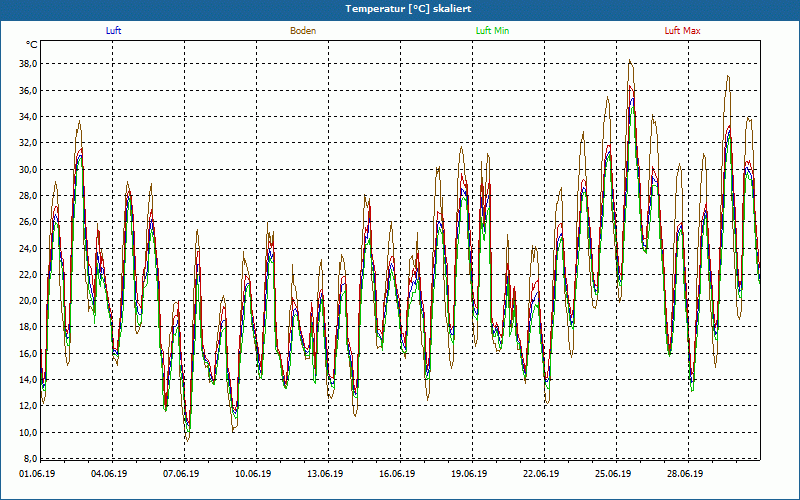The height and width of the screenshot is (500, 800).
Task: Click the 20,0 y-axis value
Action: (x=28, y=301)
